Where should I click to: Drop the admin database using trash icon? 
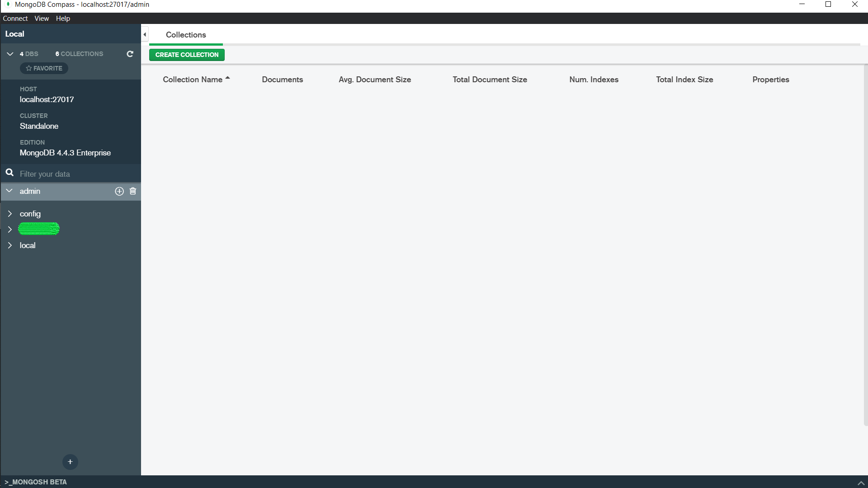(132, 191)
